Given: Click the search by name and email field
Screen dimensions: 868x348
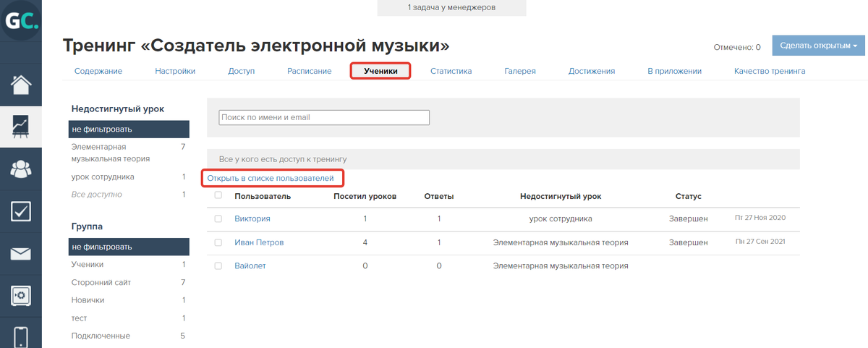Looking at the screenshot, I should point(324,117).
